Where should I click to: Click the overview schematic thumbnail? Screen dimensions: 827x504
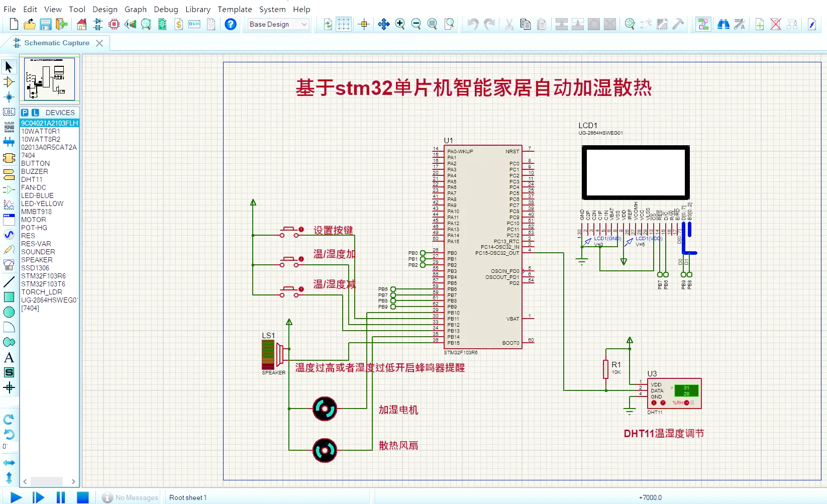tap(49, 79)
